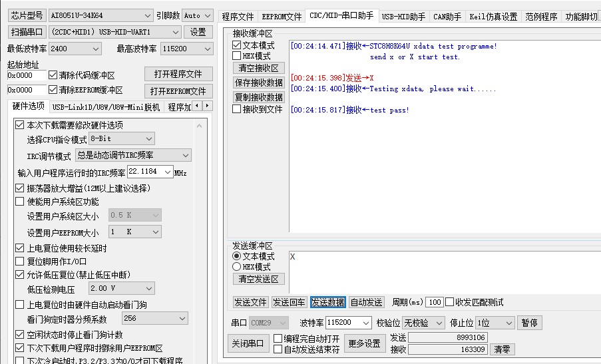Click the 发送回车 button
The height and width of the screenshot is (364, 601).
click(x=290, y=302)
